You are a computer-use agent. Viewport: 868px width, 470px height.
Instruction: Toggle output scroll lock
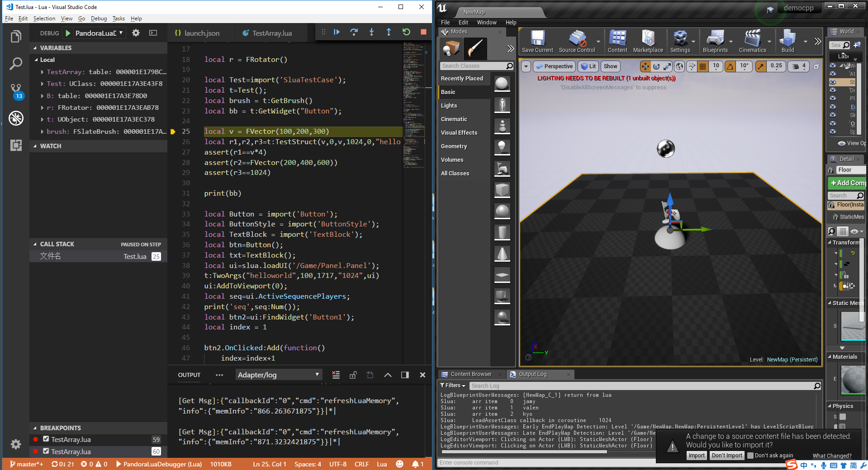point(353,375)
